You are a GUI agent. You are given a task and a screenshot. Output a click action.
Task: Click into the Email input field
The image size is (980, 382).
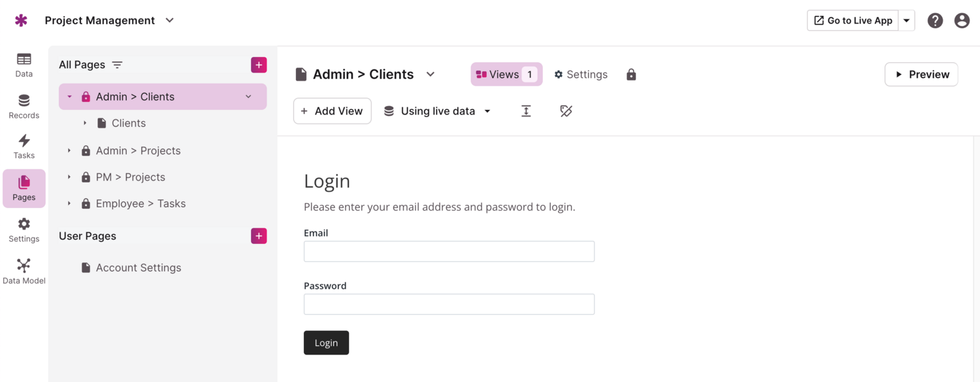click(x=449, y=252)
